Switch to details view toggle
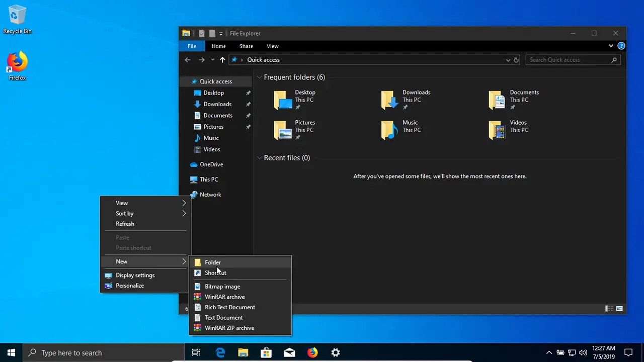The height and width of the screenshot is (362, 644). coord(609,309)
